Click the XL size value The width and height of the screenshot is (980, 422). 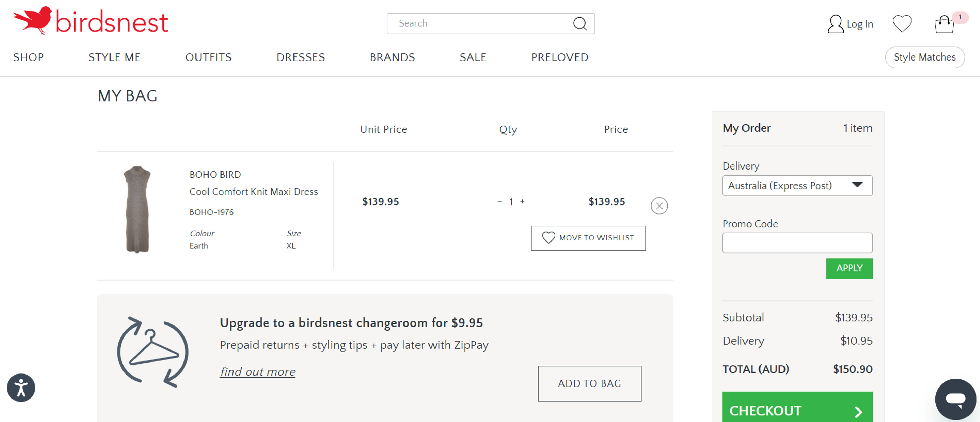click(291, 246)
